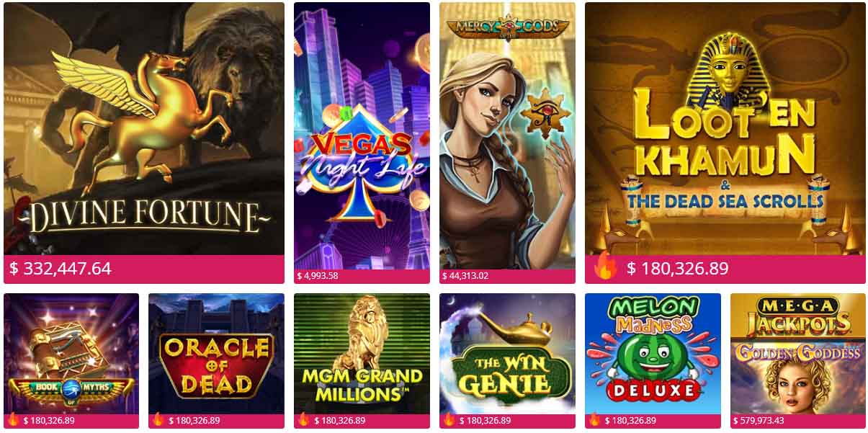Play the Oracle of Dead slot

(x=216, y=354)
